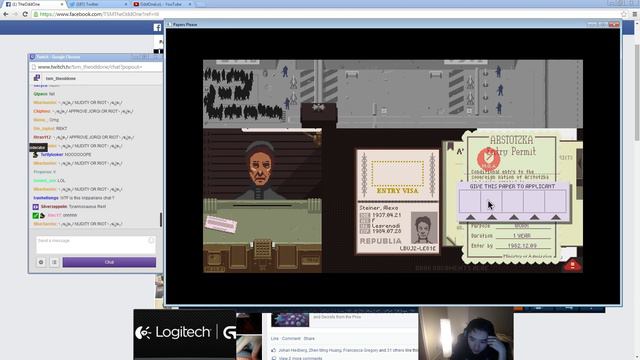
Task: Click the Republia passport document
Action: (398, 202)
